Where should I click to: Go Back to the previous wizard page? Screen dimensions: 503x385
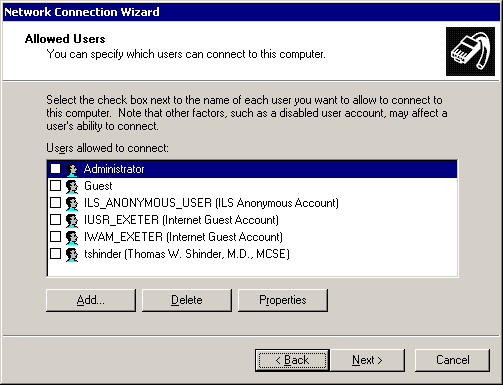[292, 360]
